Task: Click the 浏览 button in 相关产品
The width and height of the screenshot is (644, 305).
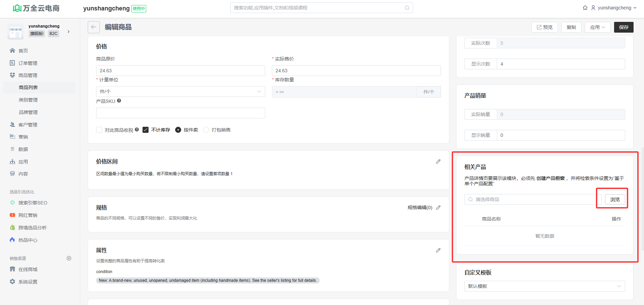Action: pyautogui.click(x=615, y=199)
